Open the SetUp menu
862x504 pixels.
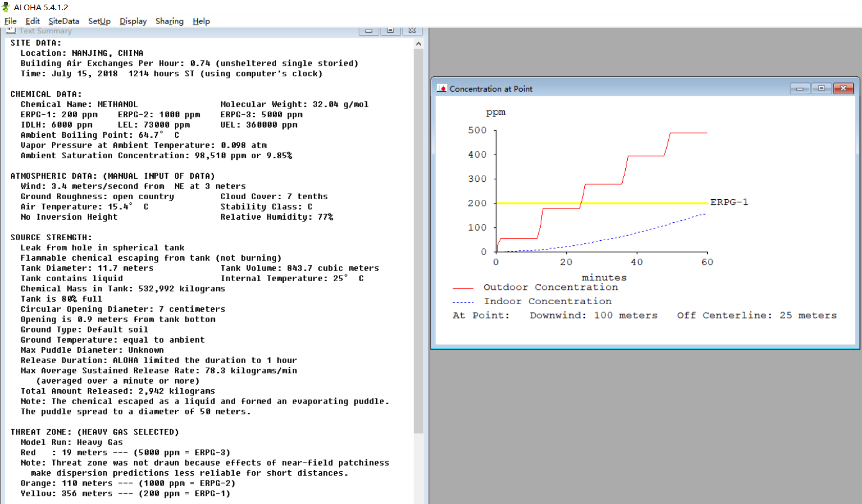99,21
